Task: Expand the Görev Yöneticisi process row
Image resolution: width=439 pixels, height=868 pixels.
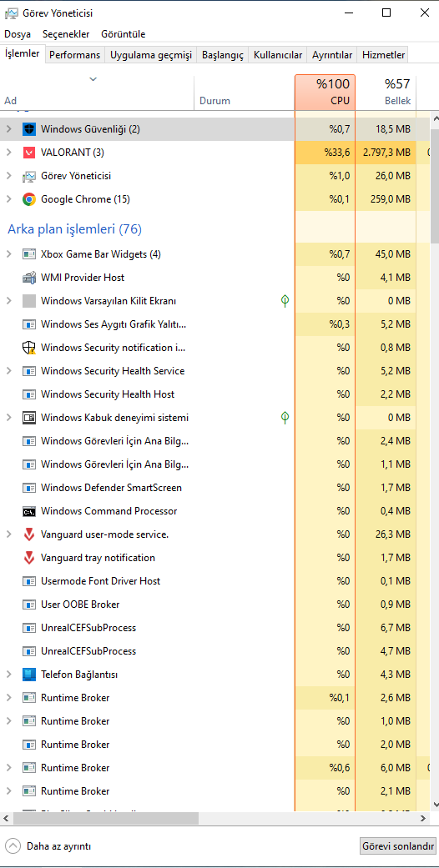Action: tap(8, 176)
